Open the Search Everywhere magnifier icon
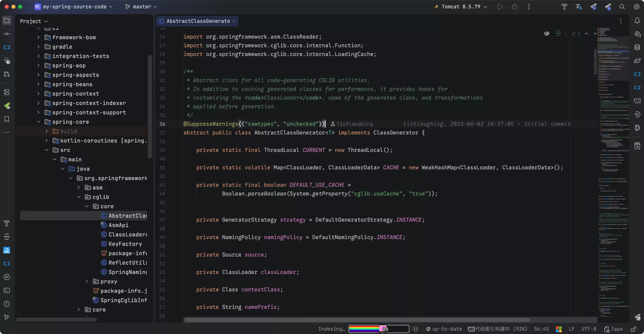 622,7
